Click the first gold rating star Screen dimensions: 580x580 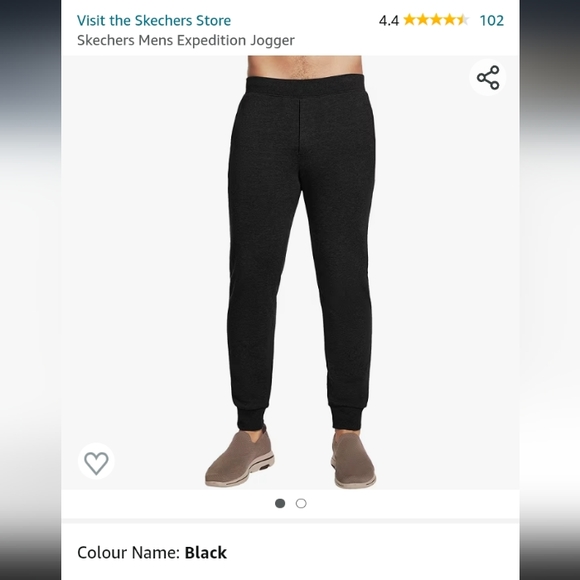coord(409,20)
